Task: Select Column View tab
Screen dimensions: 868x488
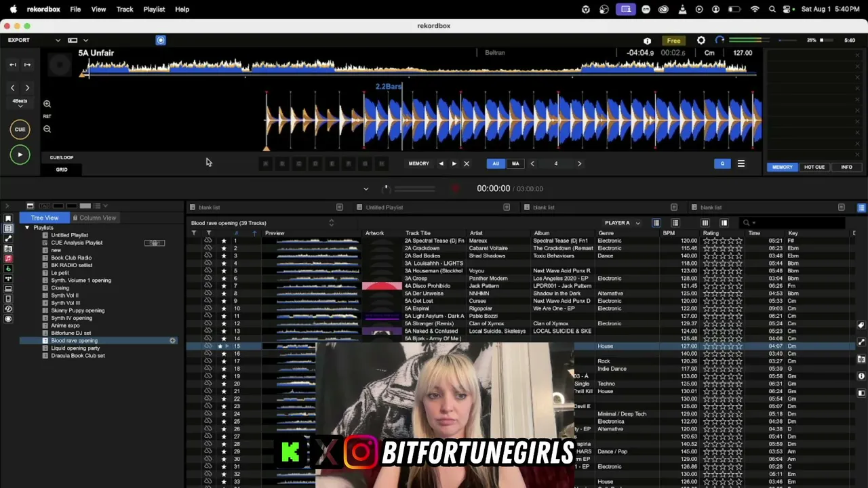Action: coord(95,218)
